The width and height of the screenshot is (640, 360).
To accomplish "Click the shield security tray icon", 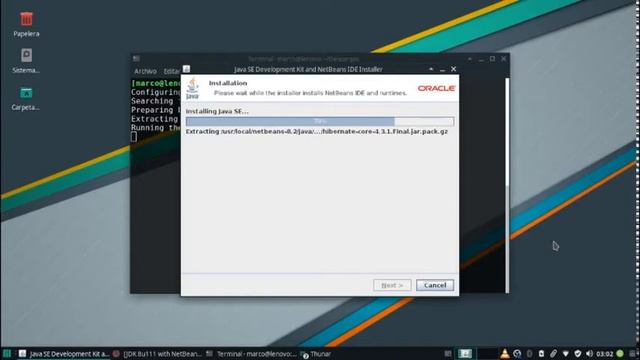I will [x=578, y=353].
